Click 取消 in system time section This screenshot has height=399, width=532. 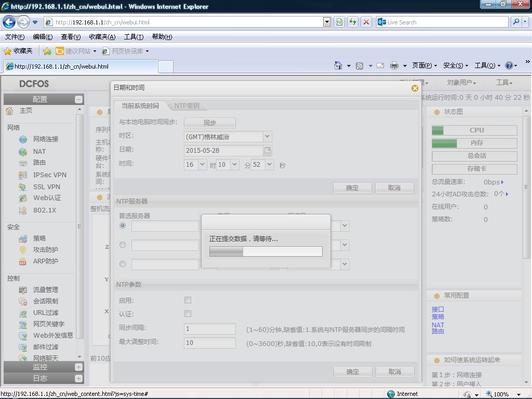pos(394,188)
